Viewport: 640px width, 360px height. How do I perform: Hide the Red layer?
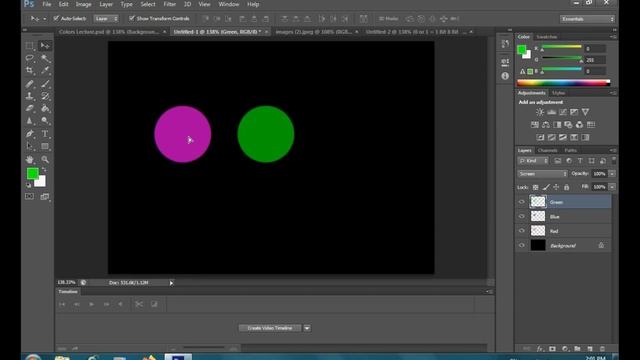(x=522, y=231)
